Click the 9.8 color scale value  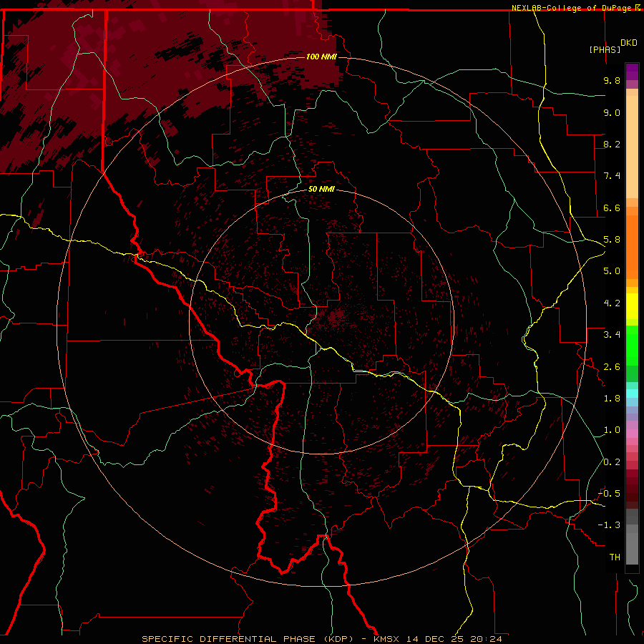612,80
